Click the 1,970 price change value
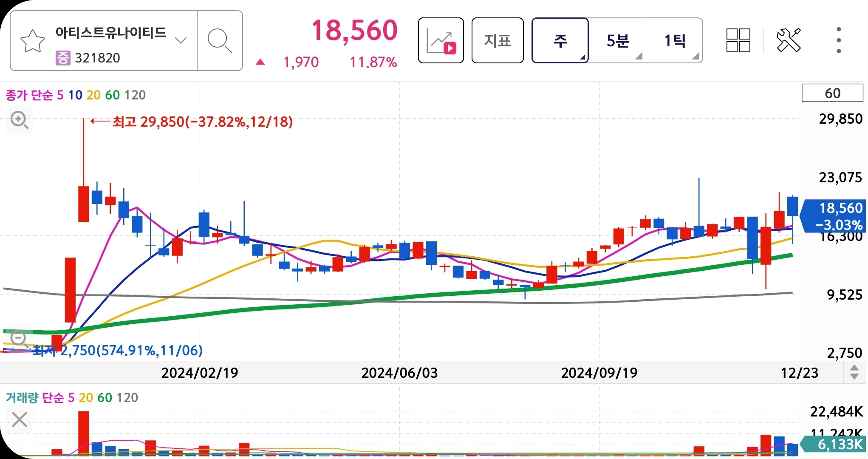The height and width of the screenshot is (459, 868). coord(301,62)
